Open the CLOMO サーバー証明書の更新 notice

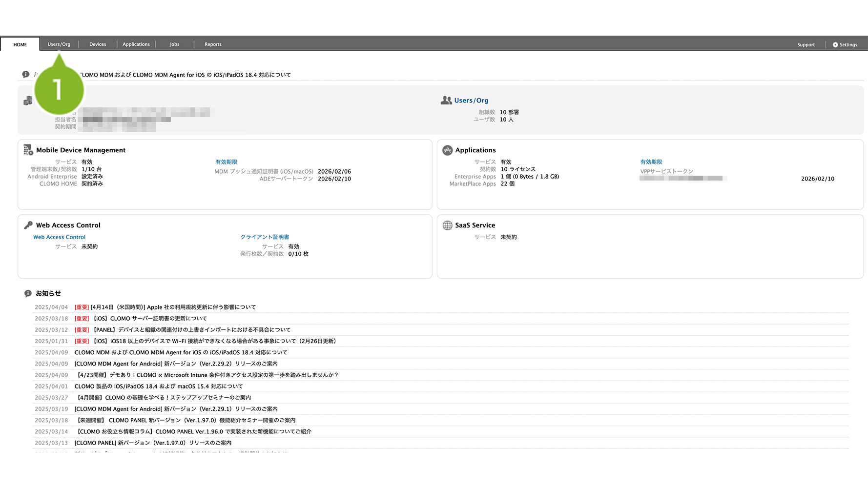[141, 319]
